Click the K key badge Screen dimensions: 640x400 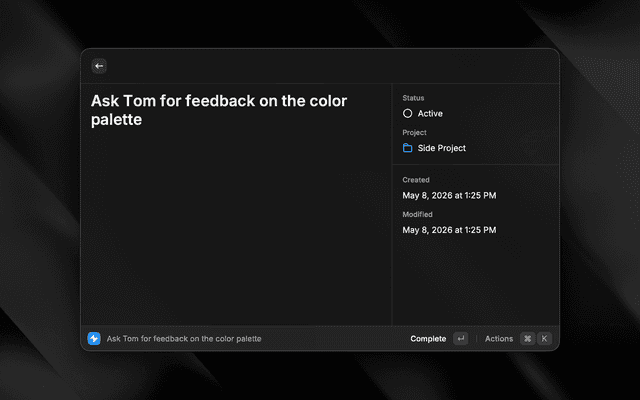coord(544,338)
